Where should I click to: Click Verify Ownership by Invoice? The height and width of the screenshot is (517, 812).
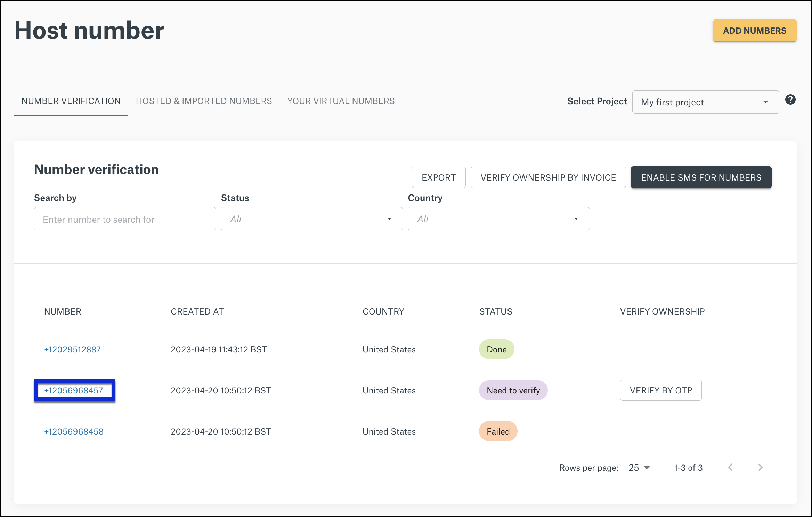click(x=548, y=177)
